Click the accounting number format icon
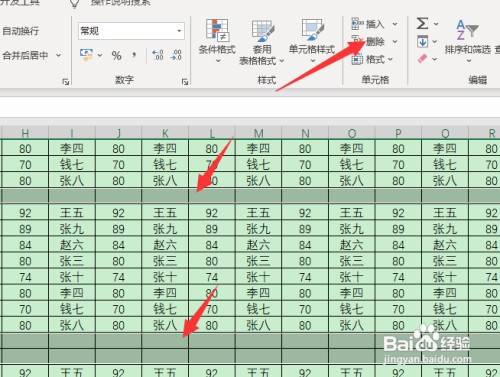 tap(86, 55)
